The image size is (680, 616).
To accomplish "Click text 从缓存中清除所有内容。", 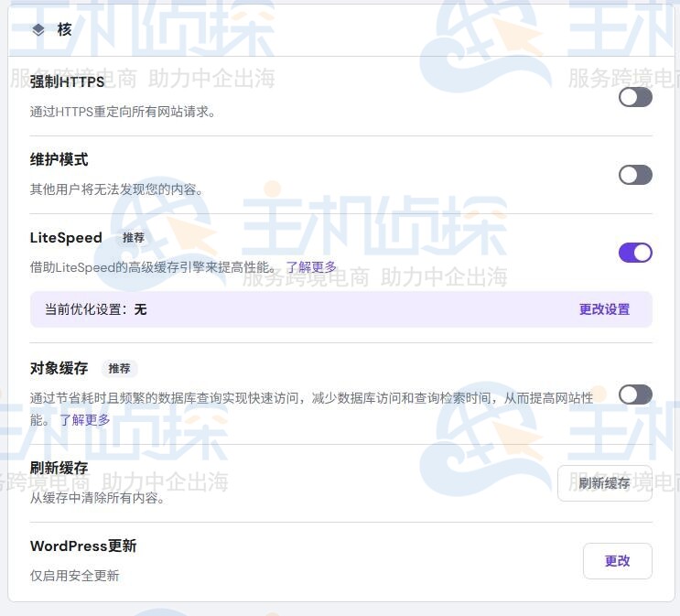I will tap(97, 498).
